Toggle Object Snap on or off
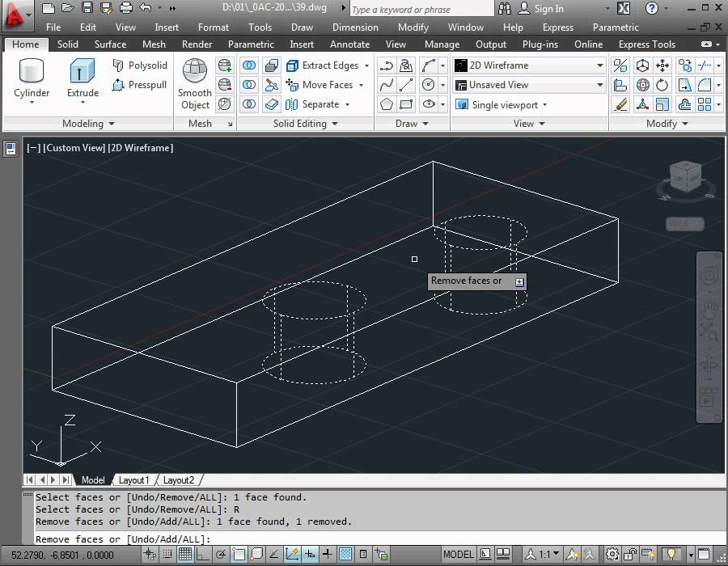This screenshot has height=566, width=728. [x=239, y=555]
